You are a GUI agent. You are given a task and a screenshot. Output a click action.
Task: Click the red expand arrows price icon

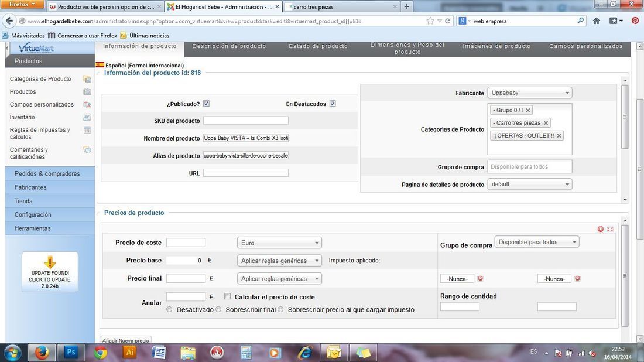[610, 229]
